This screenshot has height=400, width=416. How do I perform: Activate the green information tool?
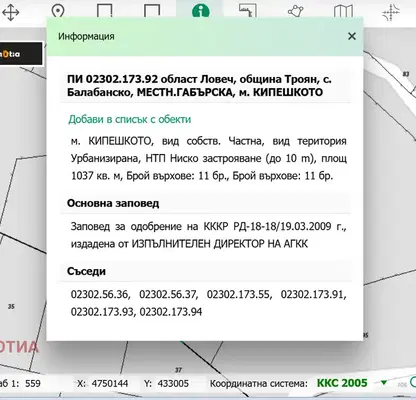(x=201, y=12)
